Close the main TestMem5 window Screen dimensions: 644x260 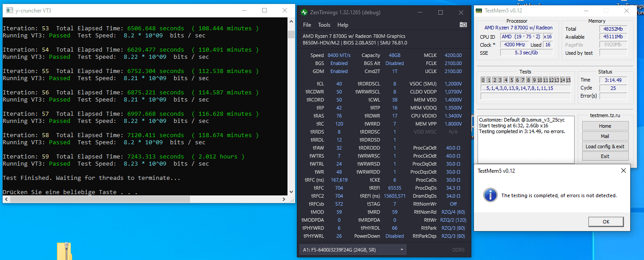[x=627, y=11]
